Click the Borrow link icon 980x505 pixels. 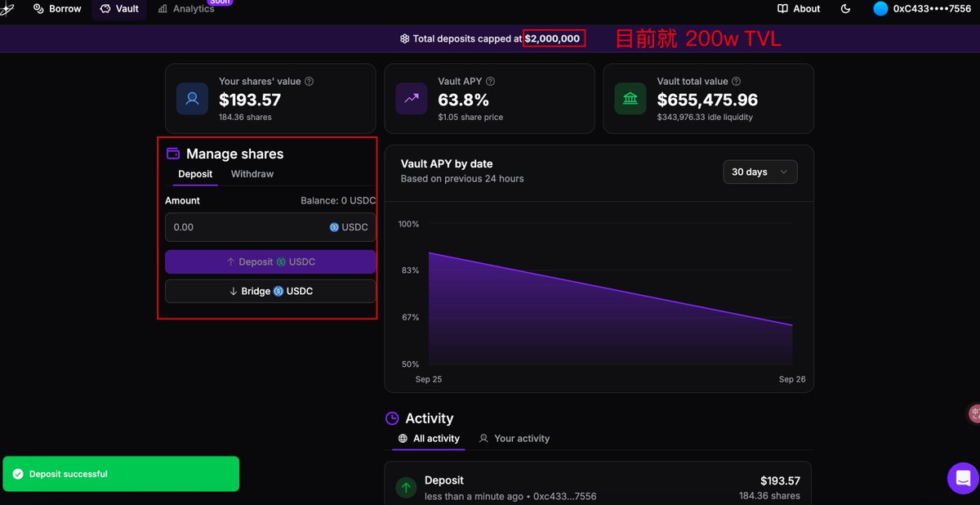coord(38,9)
